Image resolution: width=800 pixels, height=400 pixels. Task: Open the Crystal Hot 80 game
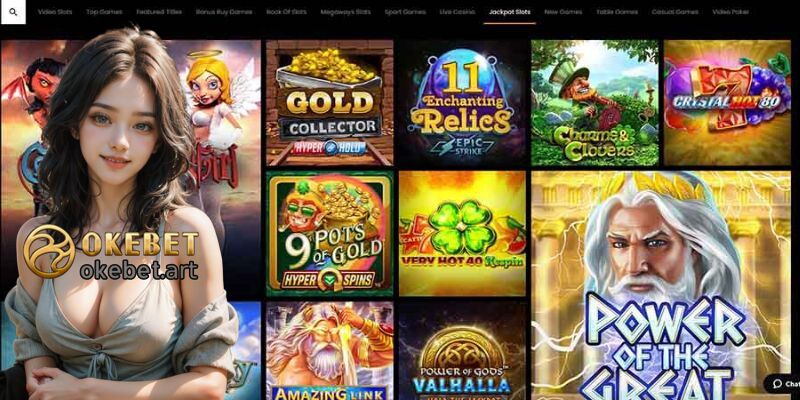(728, 103)
